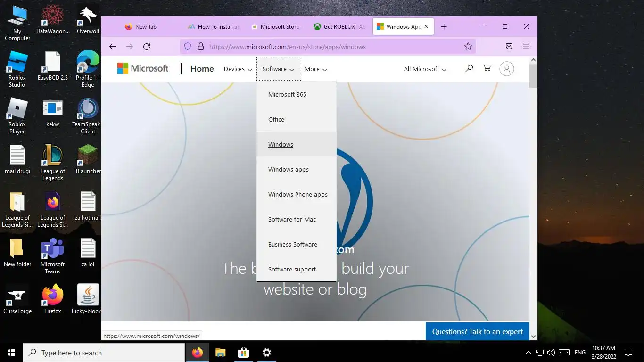Screen dimensions: 644x362
Task: View site security via the padlock icon
Action: 200,46
